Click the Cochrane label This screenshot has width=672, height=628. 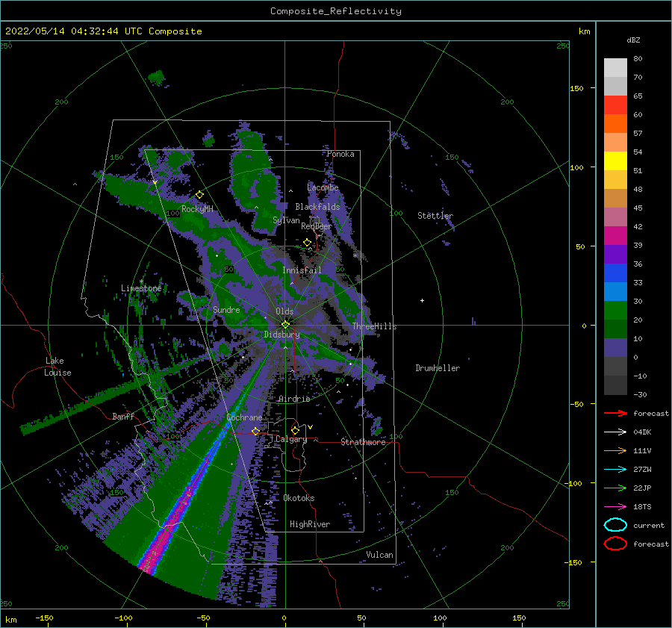tap(244, 417)
